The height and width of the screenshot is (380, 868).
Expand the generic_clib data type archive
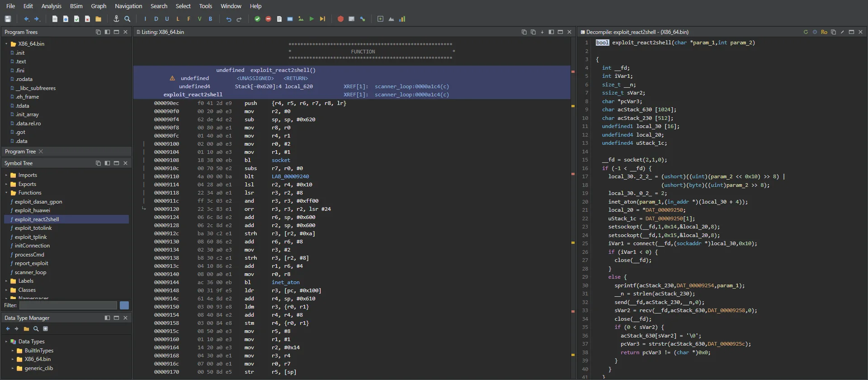(x=13, y=368)
